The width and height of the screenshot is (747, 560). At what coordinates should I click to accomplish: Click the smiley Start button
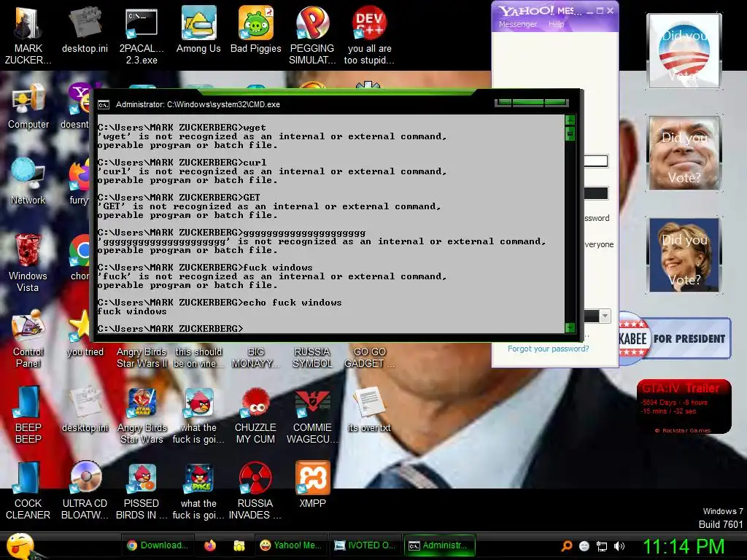point(20,546)
